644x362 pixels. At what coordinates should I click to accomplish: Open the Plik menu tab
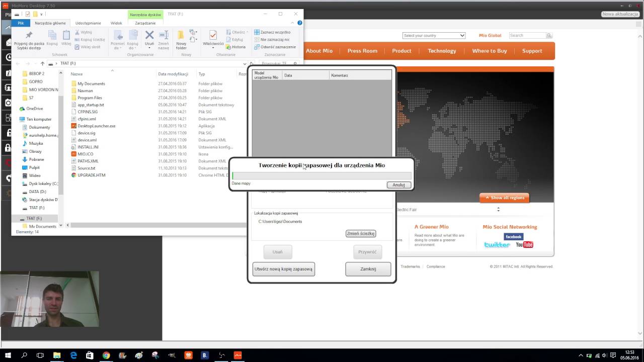click(21, 23)
